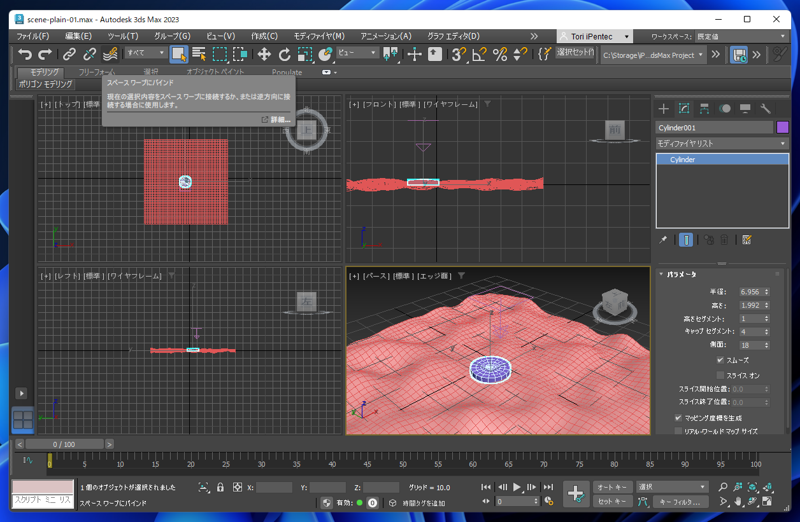Open the Create command panel tab

pyautogui.click(x=663, y=108)
